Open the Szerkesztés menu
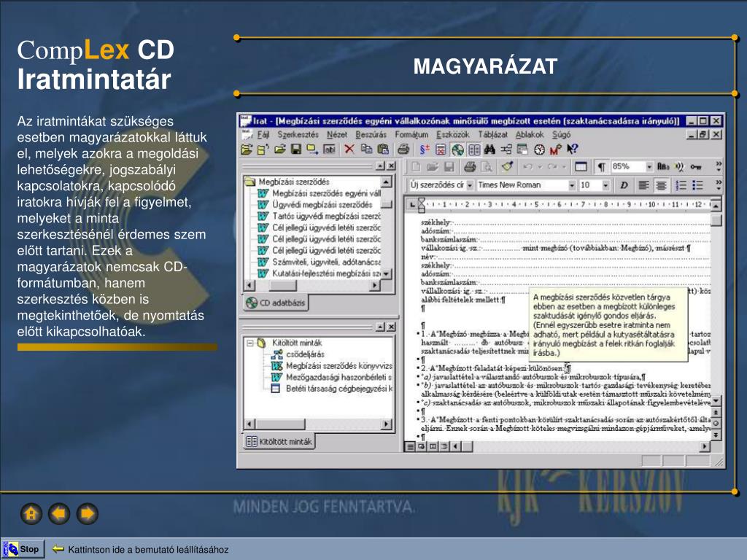This screenshot has height=560, width=747. pos(298,135)
